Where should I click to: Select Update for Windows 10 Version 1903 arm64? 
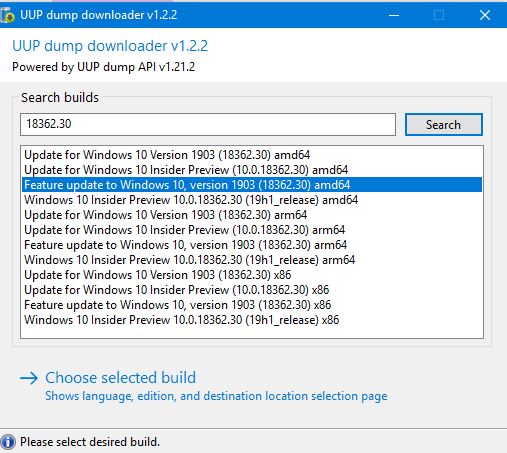[x=252, y=215]
